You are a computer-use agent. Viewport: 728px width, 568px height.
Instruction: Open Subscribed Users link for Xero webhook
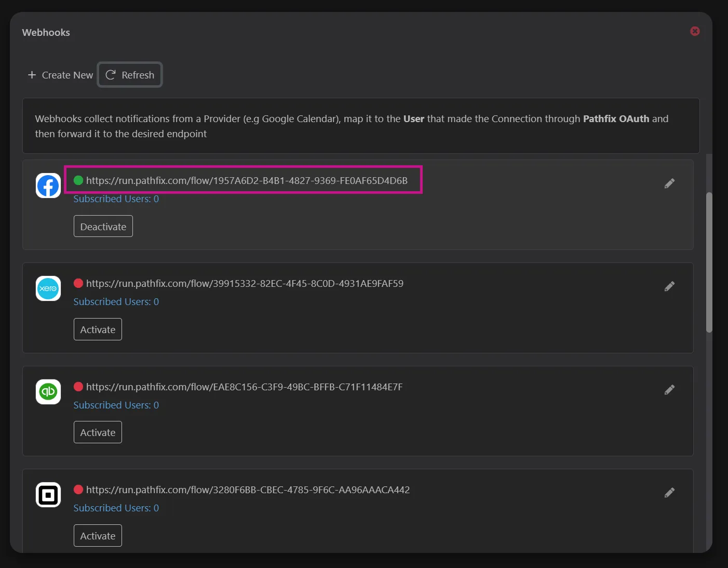(116, 302)
